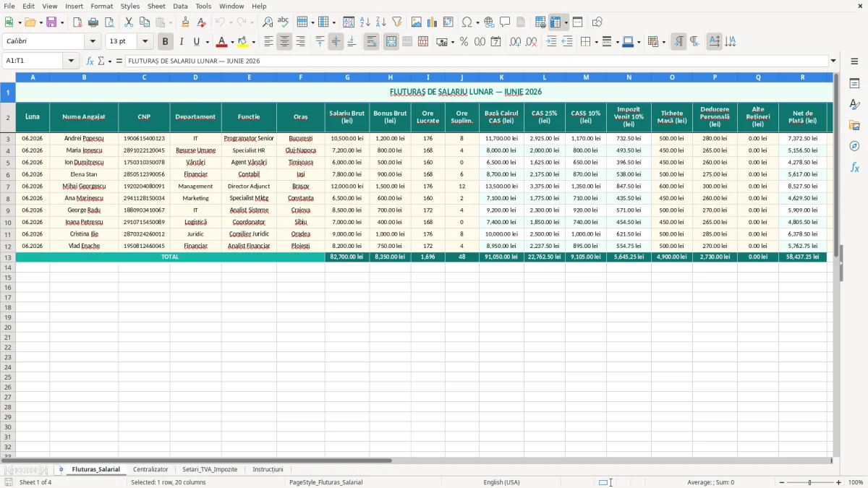Toggle Left-To-Right text direction
Viewport: 868px width, 488px height.
[x=678, y=42]
